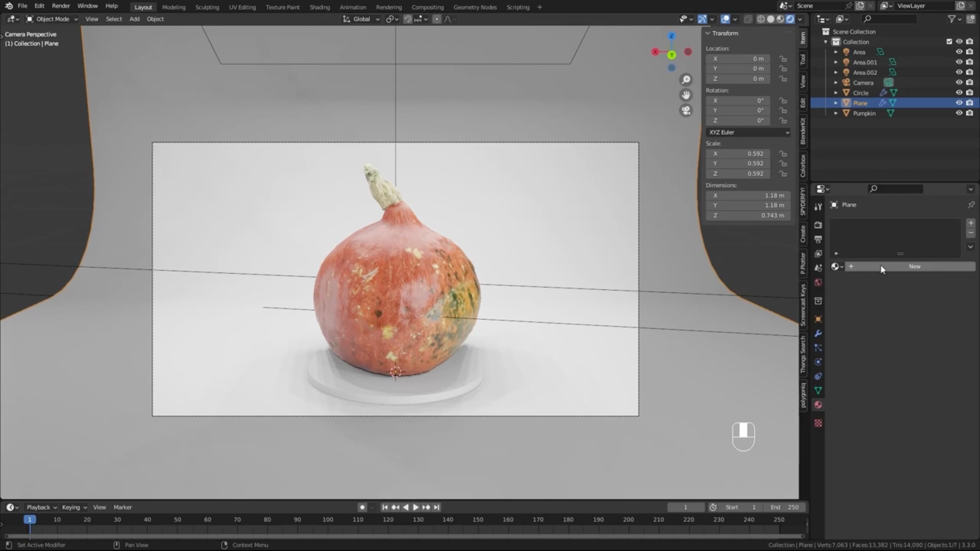Viewport: 980px width, 551px height.
Task: Expand the Circle object in outliner
Action: pos(836,93)
